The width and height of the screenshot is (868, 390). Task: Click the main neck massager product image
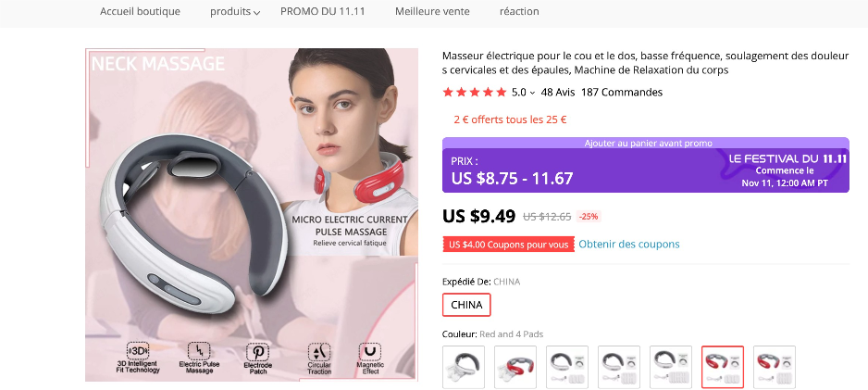pyautogui.click(x=251, y=215)
